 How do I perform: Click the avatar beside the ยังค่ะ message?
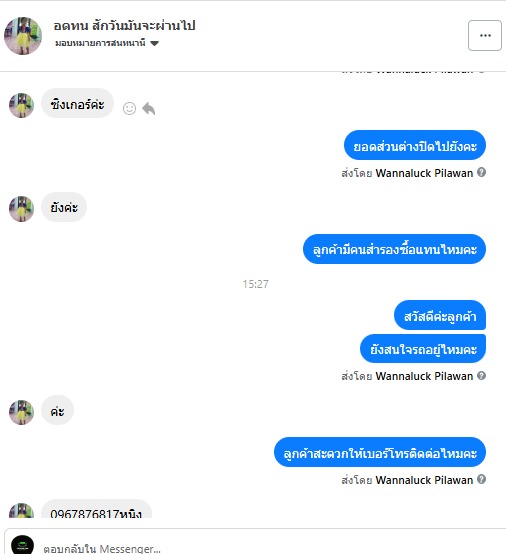pos(22,209)
